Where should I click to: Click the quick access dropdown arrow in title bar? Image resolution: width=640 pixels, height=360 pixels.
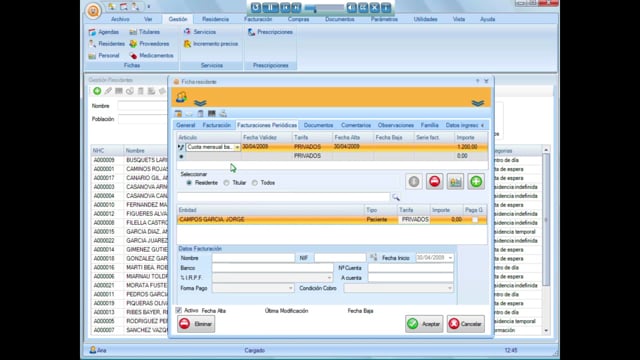tap(149, 7)
